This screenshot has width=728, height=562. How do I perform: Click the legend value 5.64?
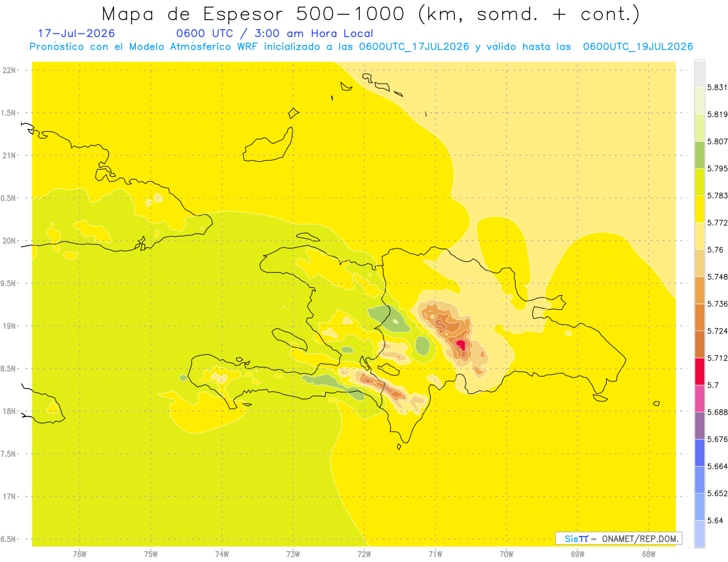pyautogui.click(x=716, y=520)
